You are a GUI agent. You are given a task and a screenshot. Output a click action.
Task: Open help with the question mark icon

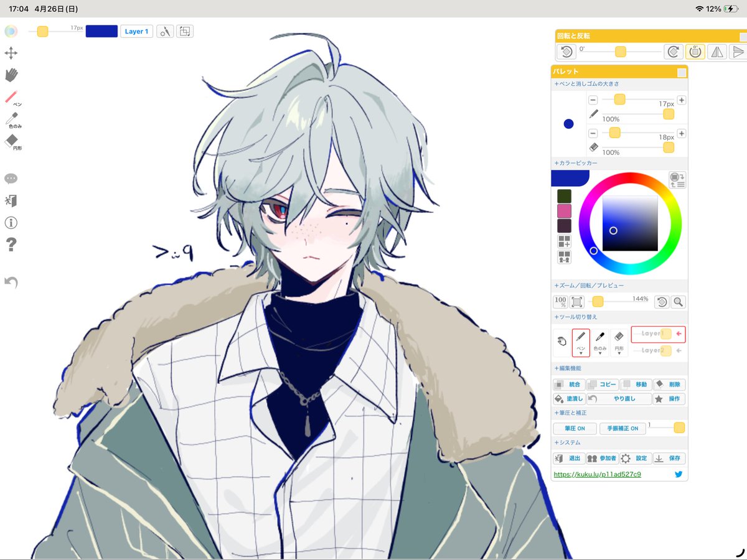11,245
